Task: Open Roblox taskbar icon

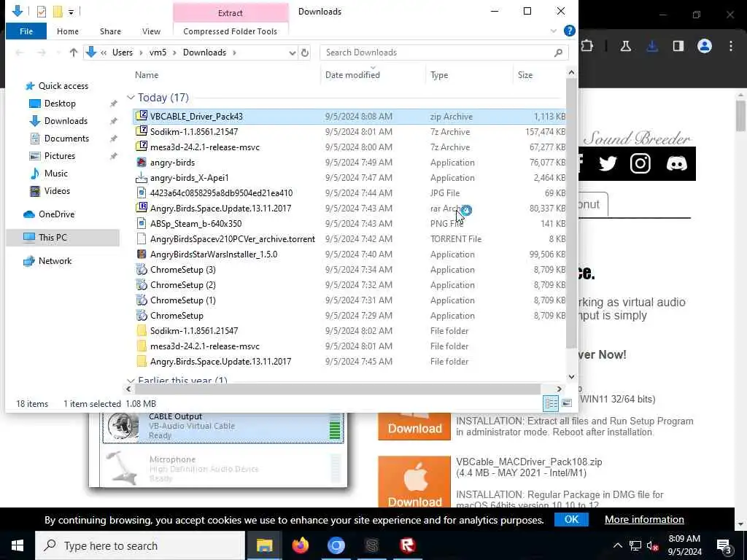Action: (407, 545)
